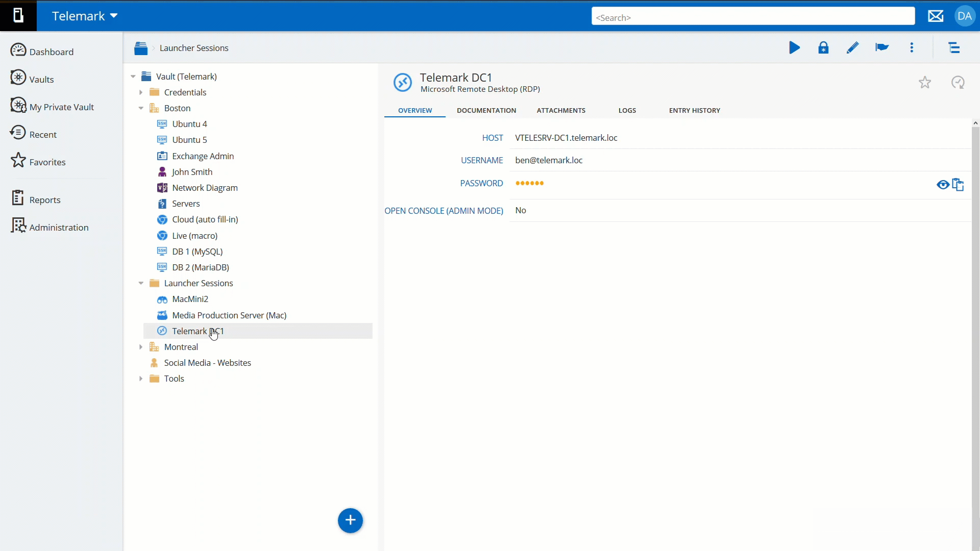Copy password to clipboard icon
Viewport: 980px width, 551px height.
tap(958, 185)
